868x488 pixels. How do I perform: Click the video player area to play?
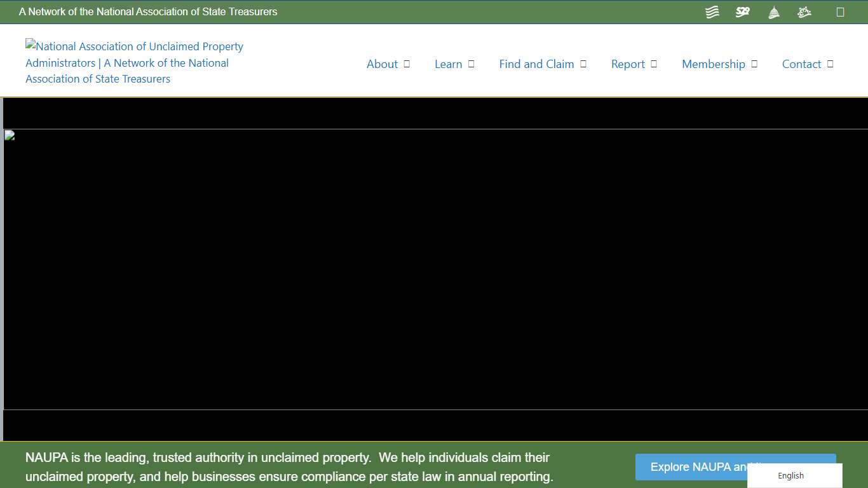coord(434,270)
